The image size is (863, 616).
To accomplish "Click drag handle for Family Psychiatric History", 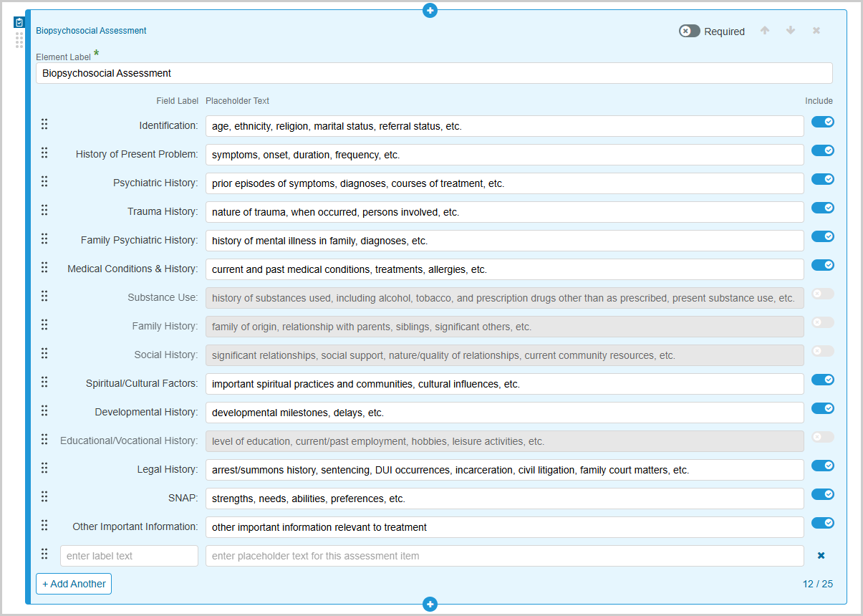I will (x=44, y=239).
